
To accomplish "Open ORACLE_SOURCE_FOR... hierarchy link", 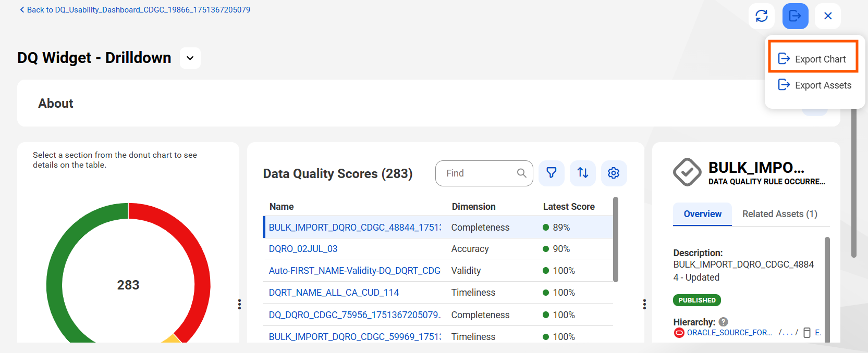I will (x=729, y=333).
